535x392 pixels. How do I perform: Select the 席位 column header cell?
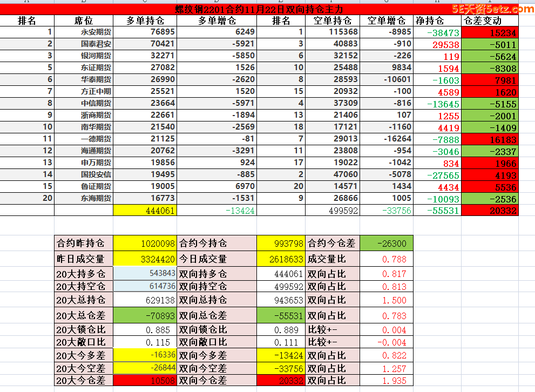[84, 21]
